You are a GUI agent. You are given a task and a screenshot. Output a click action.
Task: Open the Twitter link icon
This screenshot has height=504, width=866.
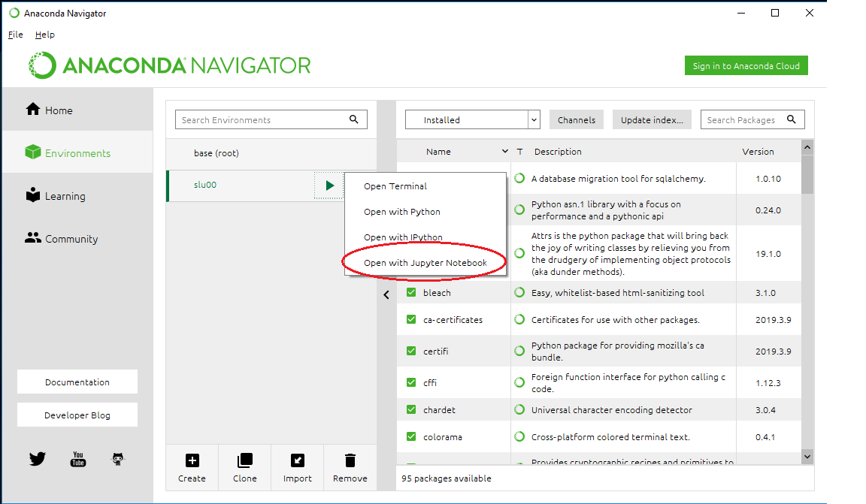(38, 459)
